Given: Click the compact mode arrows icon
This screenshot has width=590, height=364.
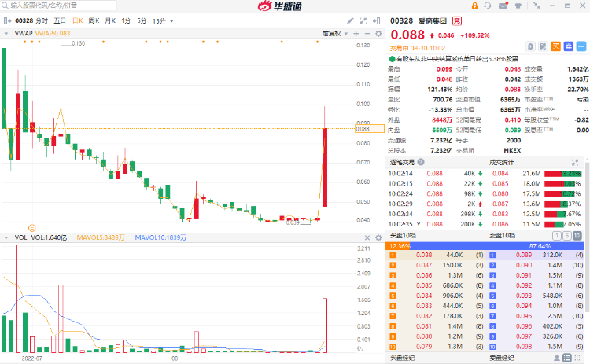Looking at the screenshot, I should tap(537, 6).
